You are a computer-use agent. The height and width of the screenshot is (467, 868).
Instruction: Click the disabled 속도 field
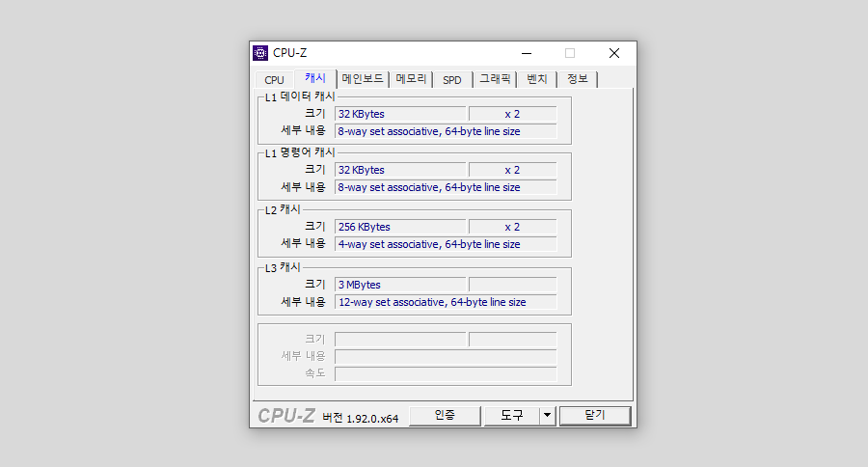point(446,374)
